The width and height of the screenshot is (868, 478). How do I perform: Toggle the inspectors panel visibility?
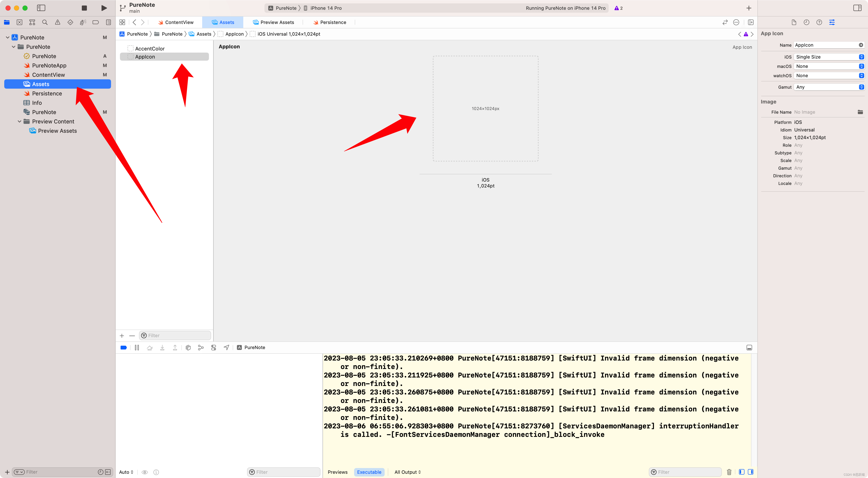857,8
